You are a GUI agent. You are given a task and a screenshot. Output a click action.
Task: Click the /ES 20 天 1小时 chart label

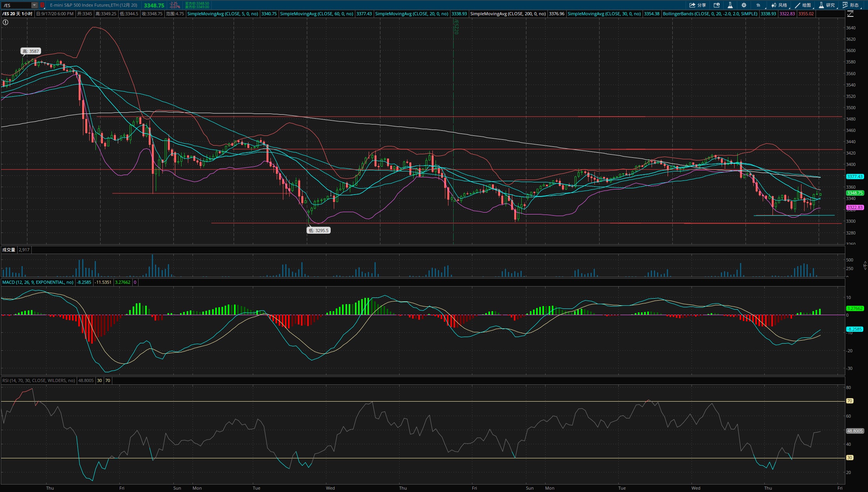(17, 14)
